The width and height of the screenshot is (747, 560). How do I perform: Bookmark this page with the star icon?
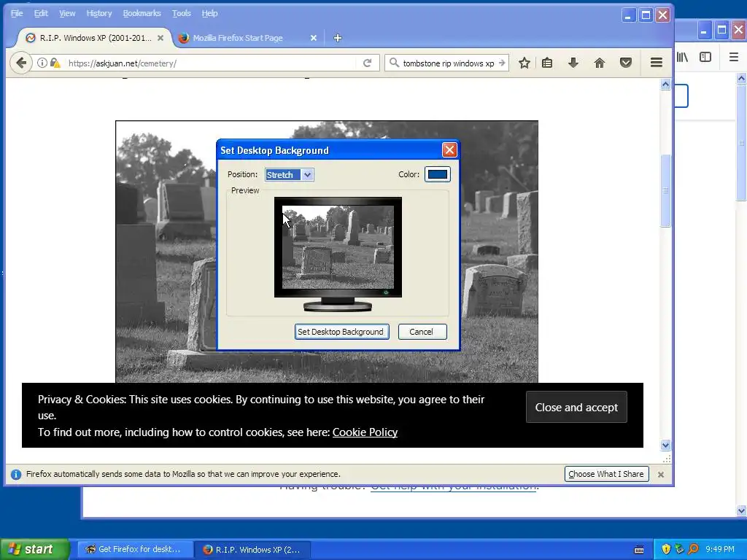[x=524, y=63]
